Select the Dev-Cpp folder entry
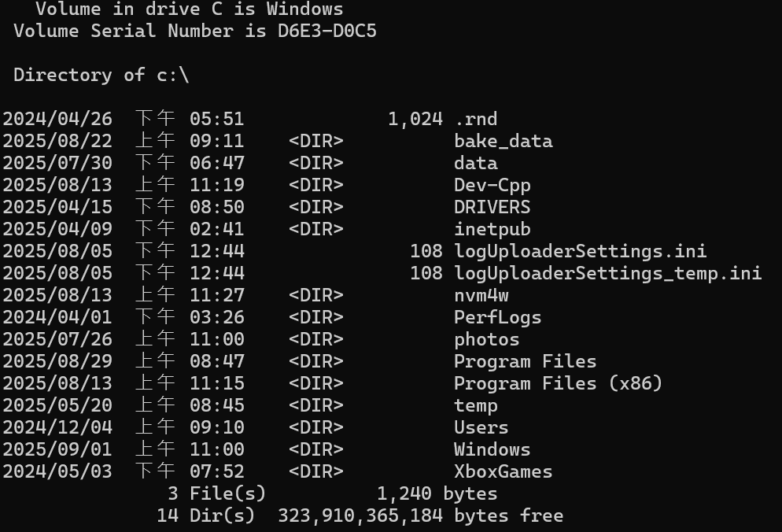782x532 pixels. pyautogui.click(x=492, y=185)
